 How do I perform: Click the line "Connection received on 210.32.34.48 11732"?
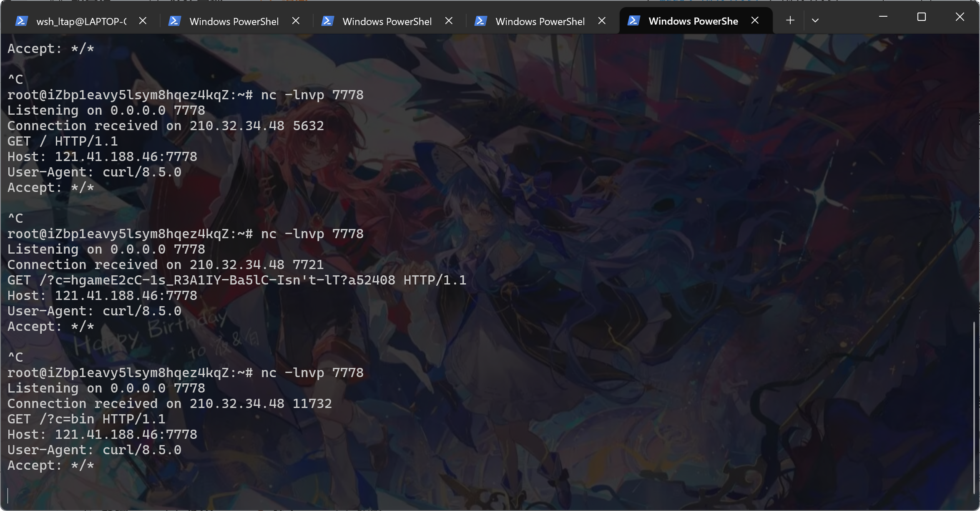tap(170, 404)
